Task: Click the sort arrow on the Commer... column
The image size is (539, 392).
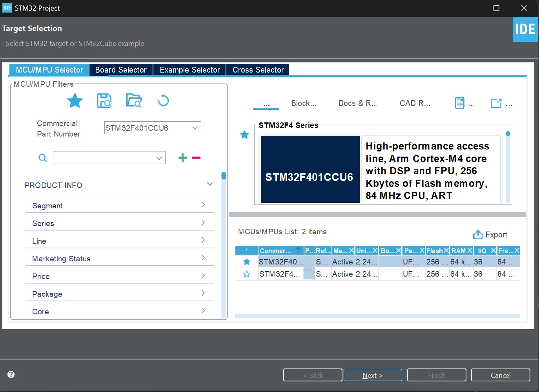Action: [x=299, y=249]
